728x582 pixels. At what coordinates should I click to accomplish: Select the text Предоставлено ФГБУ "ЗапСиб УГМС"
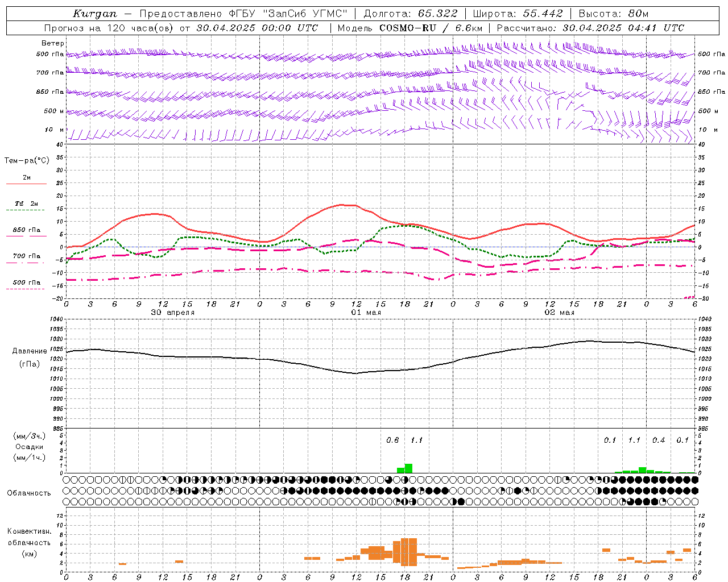pos(243,14)
